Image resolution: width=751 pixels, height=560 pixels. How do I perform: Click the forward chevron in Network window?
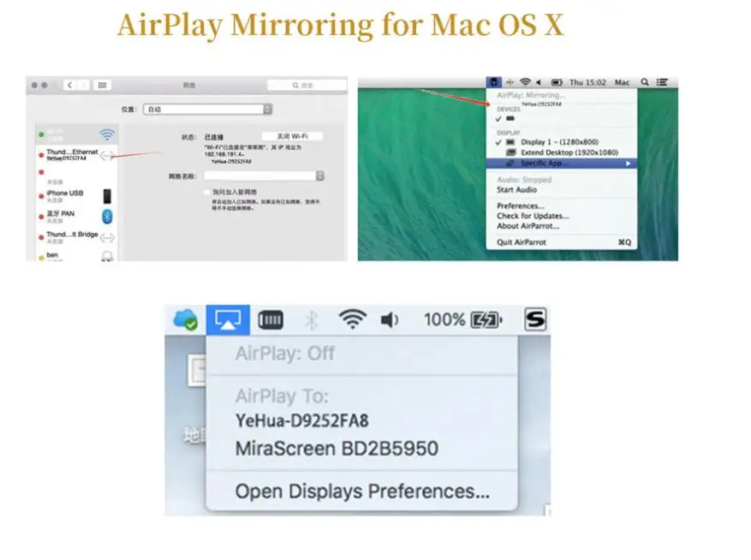pyautogui.click(x=83, y=86)
